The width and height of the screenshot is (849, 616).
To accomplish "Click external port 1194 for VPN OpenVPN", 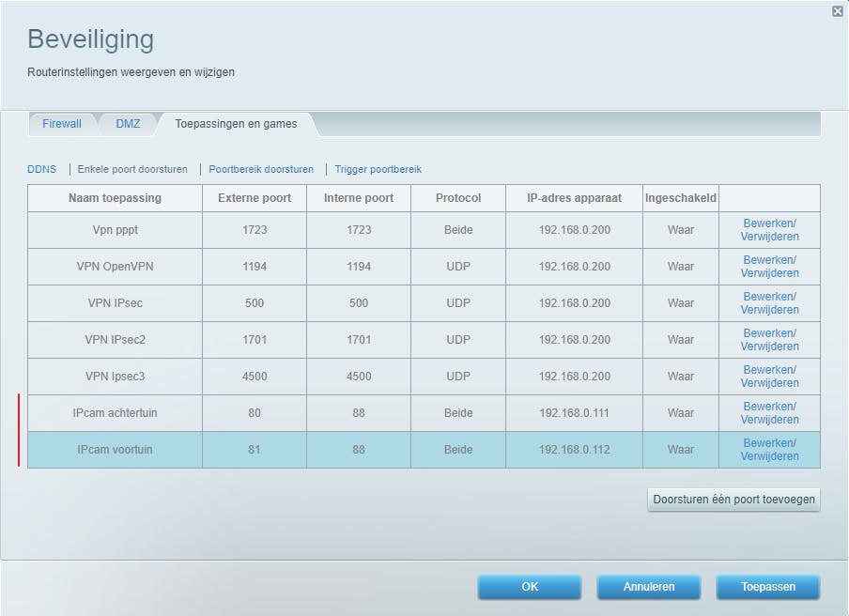I will (255, 267).
